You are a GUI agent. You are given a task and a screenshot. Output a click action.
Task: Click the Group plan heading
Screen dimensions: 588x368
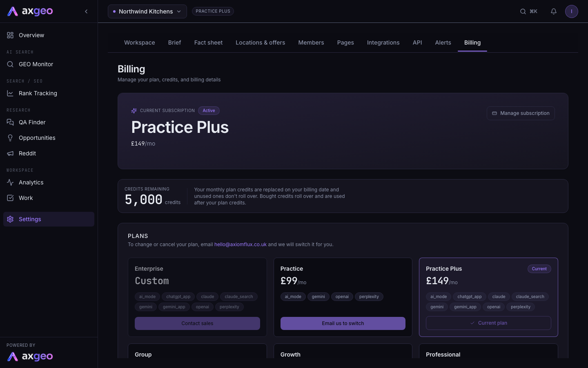tap(143, 355)
